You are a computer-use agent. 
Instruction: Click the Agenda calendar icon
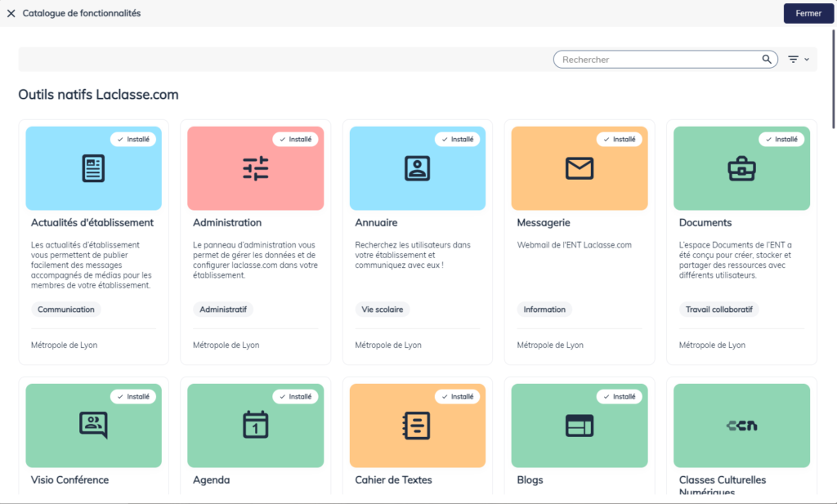[x=255, y=425]
